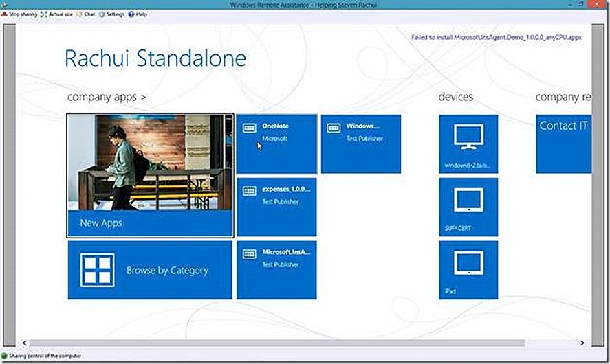Viewport: 610px width, 364px height.
Task: Click the Sharing control of the computer status text
Action: pos(45,356)
